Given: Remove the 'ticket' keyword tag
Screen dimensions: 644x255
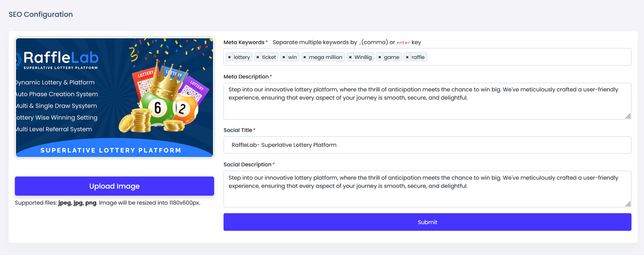Looking at the screenshot, I should (x=258, y=57).
